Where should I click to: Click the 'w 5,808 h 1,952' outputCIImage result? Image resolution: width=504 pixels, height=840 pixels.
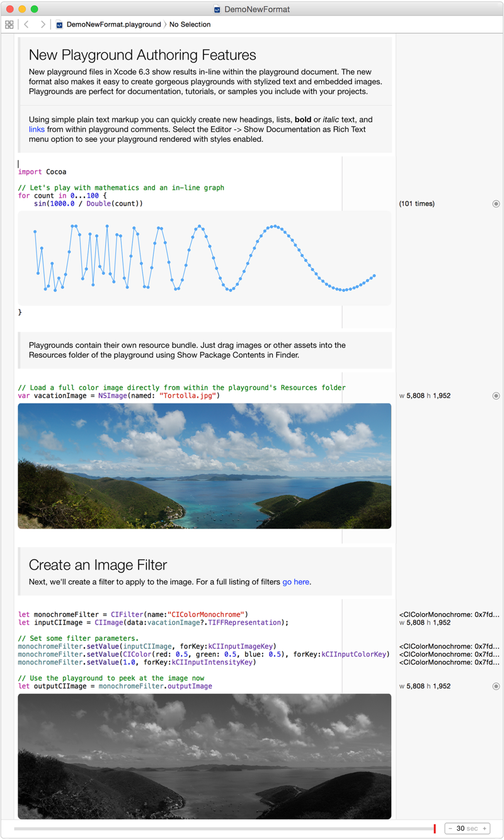point(425,686)
